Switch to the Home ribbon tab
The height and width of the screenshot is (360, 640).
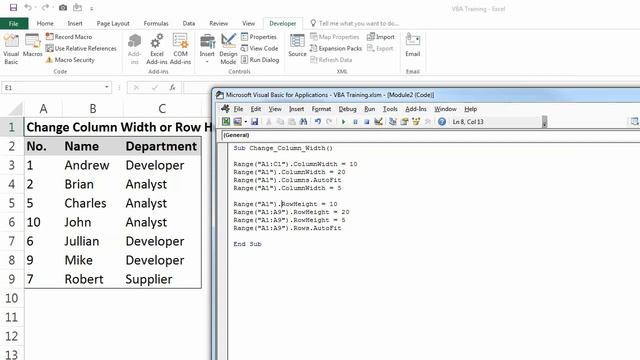[x=45, y=23]
